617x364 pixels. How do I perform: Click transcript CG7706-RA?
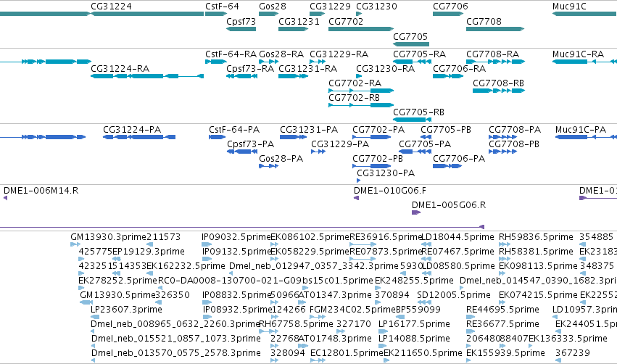tap(459, 68)
